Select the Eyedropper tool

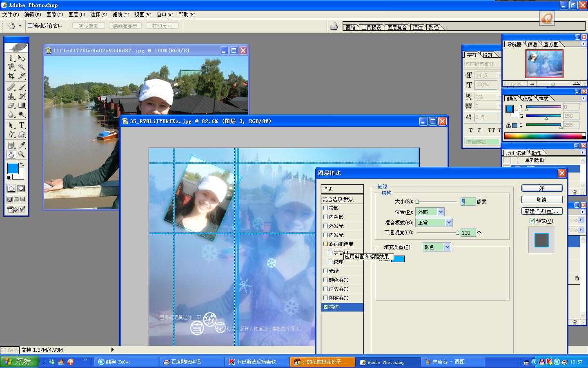(22, 145)
